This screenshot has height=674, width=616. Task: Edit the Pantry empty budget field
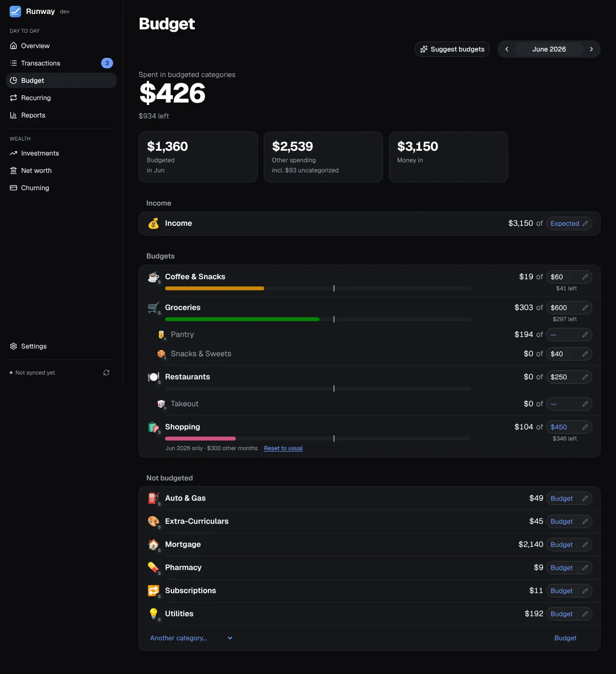tap(569, 335)
